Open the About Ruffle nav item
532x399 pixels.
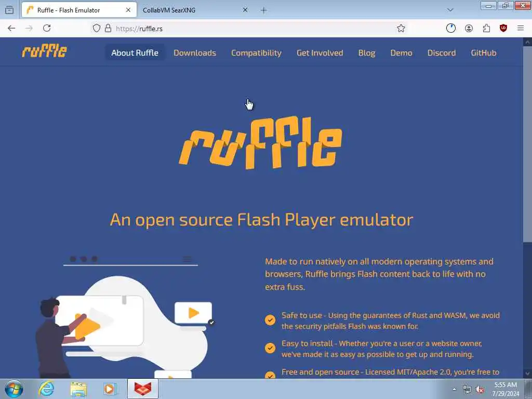coord(135,53)
